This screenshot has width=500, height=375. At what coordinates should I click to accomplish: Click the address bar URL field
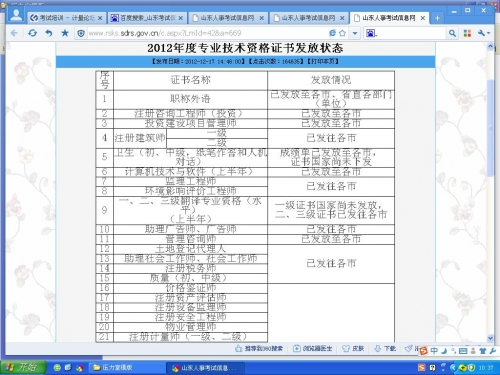[x=207, y=33]
